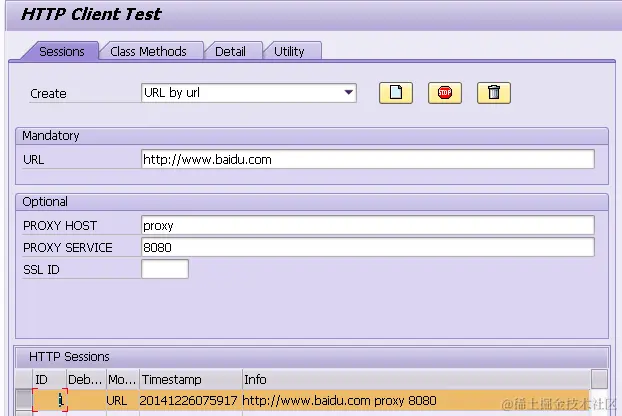Click the create new session page icon
This screenshot has height=416, width=622.
(395, 93)
